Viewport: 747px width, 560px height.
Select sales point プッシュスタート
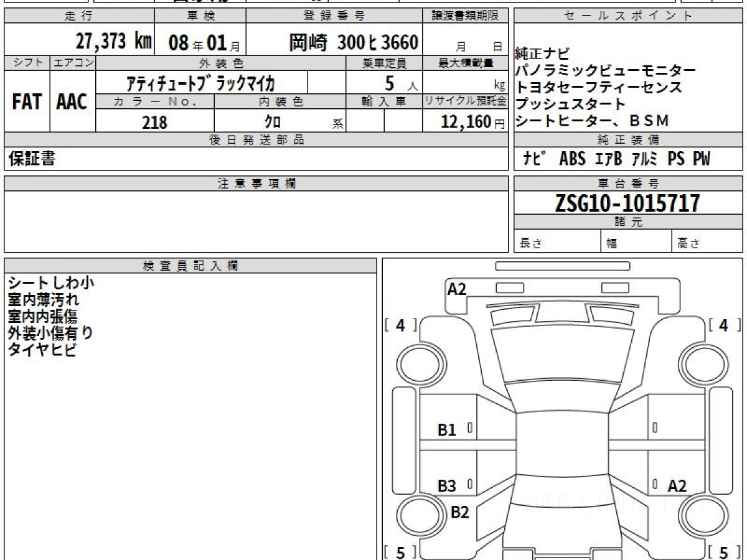[x=571, y=105]
